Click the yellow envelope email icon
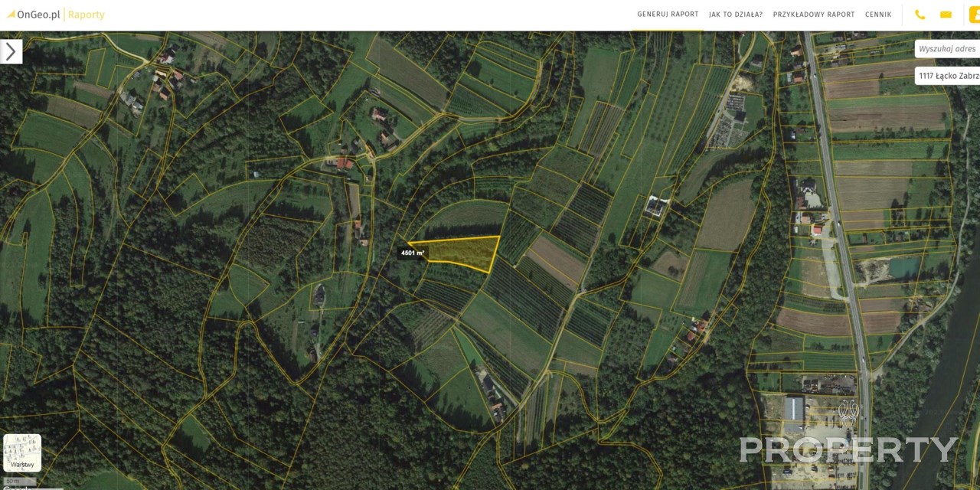 point(946,15)
